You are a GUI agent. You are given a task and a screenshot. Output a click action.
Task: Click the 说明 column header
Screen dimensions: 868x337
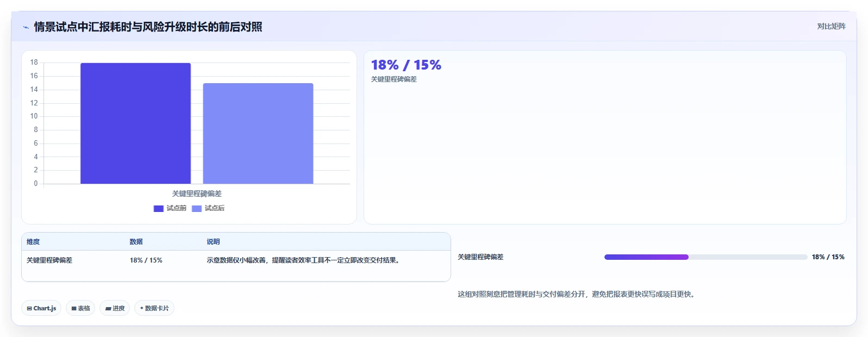213,242
